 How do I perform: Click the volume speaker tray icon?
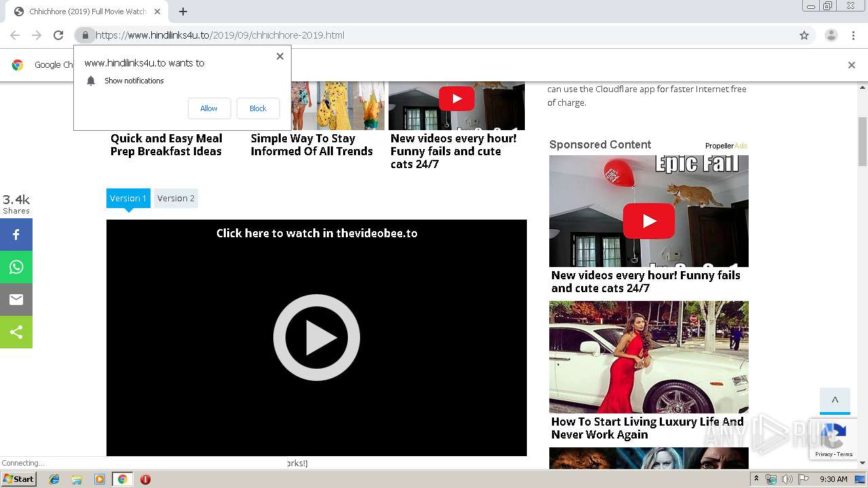787,479
